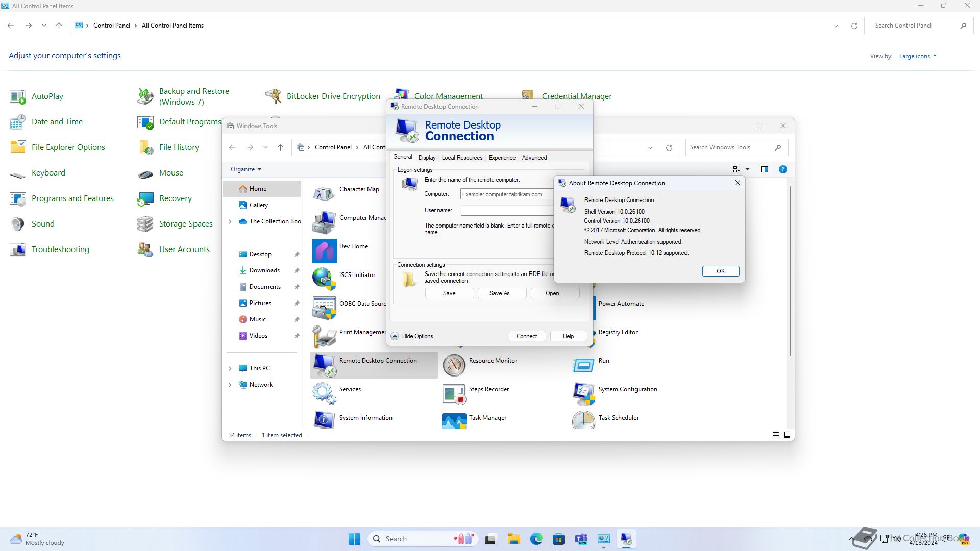Open AutoPlay in Control Panel
980x551 pixels.
[17, 96]
